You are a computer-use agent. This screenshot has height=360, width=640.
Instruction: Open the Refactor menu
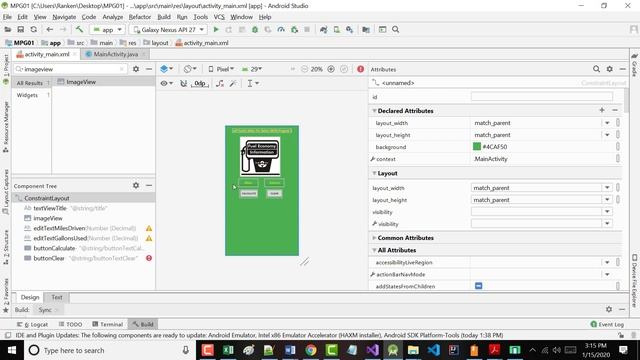point(140,17)
